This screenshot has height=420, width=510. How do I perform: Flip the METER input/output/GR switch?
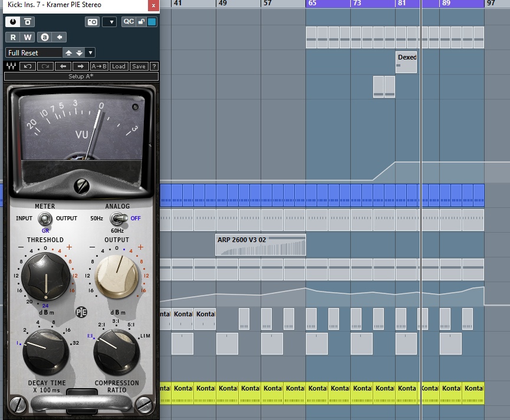[x=45, y=219]
